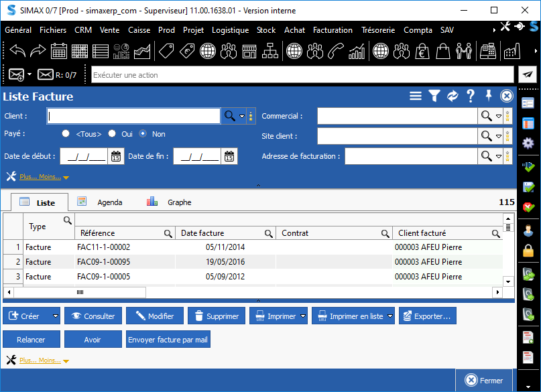Click the send paper-plane icon
The width and height of the screenshot is (541, 392).
(528, 75)
